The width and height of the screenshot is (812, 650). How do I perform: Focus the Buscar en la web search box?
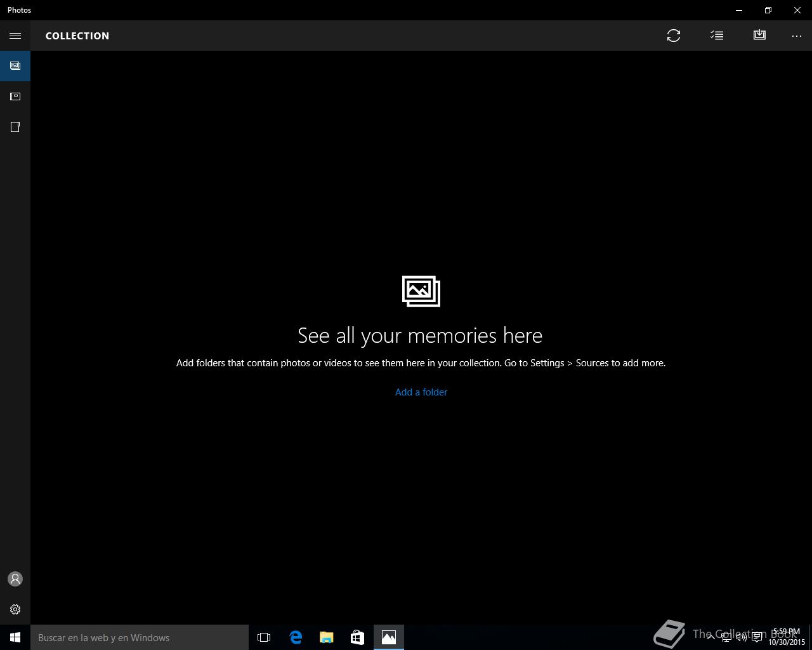coord(140,637)
